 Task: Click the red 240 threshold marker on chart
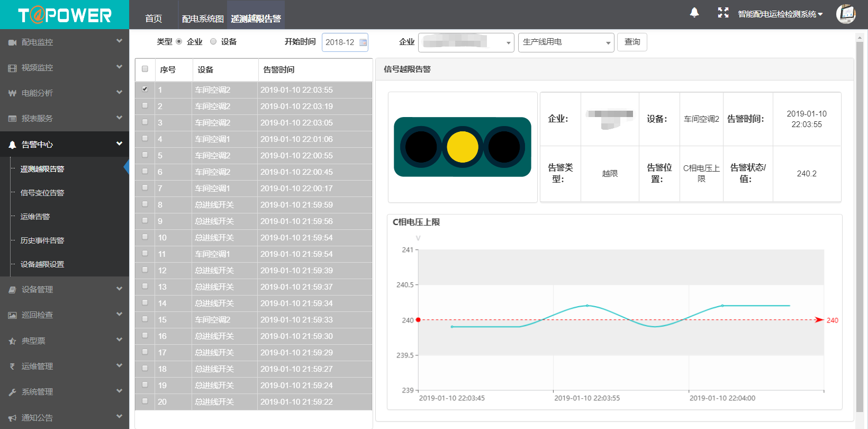(418, 320)
